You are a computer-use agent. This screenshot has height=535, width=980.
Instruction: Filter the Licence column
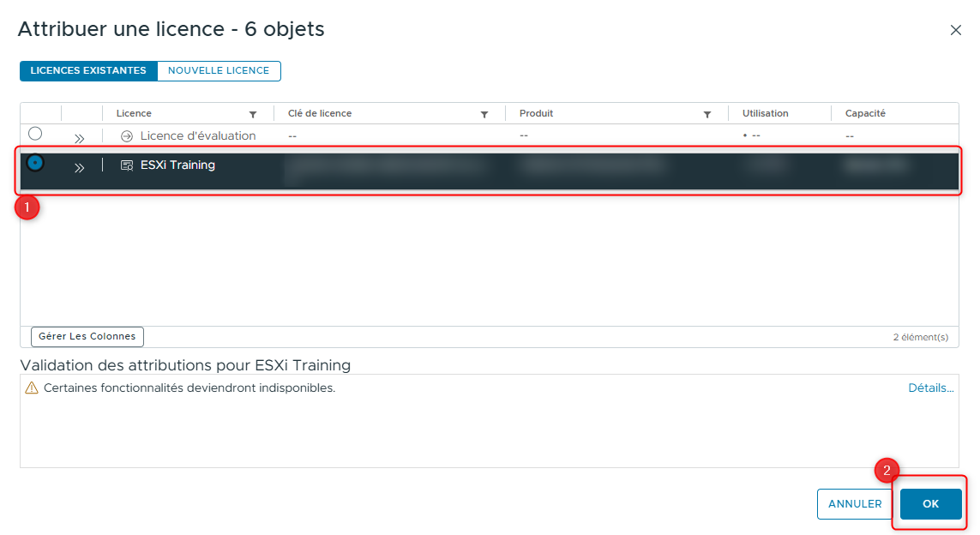253,114
